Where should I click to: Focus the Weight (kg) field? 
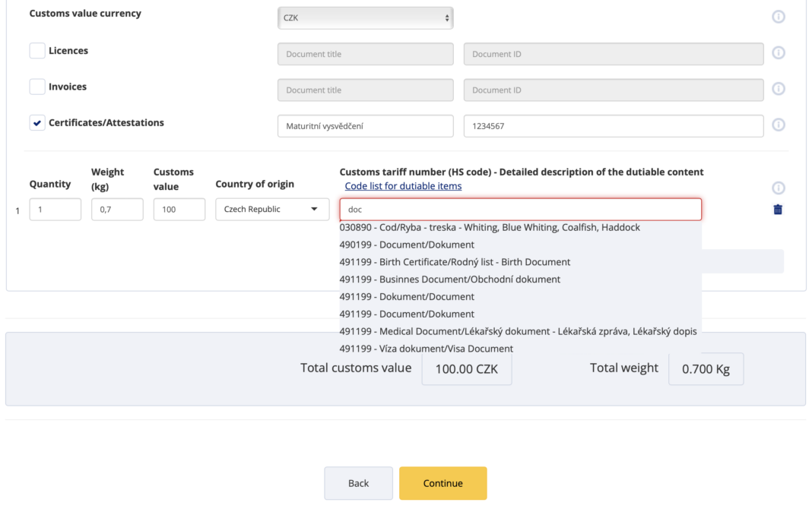[x=117, y=209]
